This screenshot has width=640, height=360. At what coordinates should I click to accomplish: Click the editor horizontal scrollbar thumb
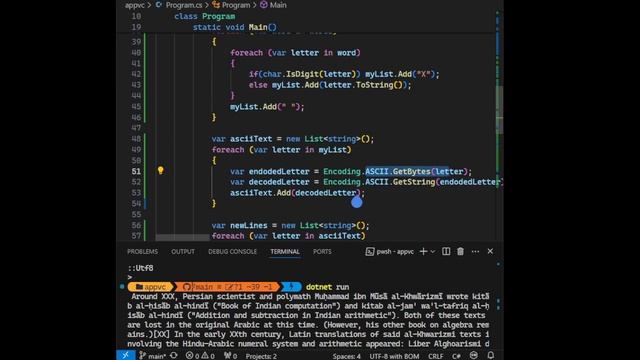point(182,238)
